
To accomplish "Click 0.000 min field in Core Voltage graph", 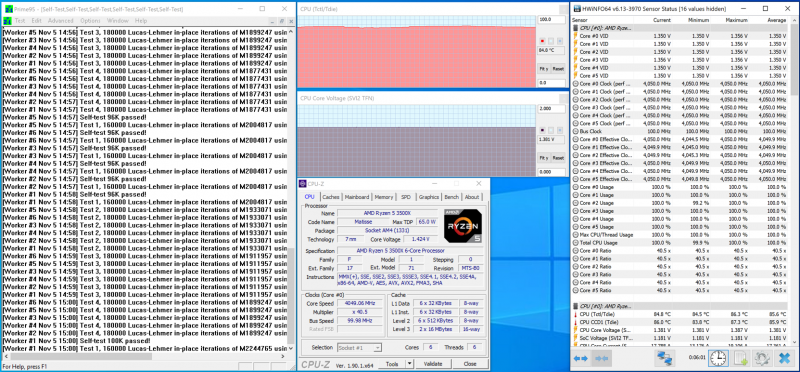I will point(552,172).
